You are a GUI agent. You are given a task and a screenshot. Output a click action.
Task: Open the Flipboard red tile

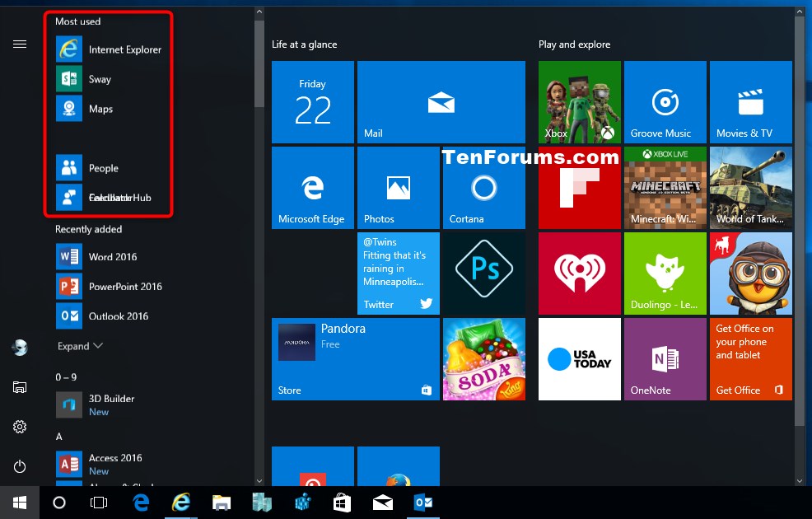point(580,188)
